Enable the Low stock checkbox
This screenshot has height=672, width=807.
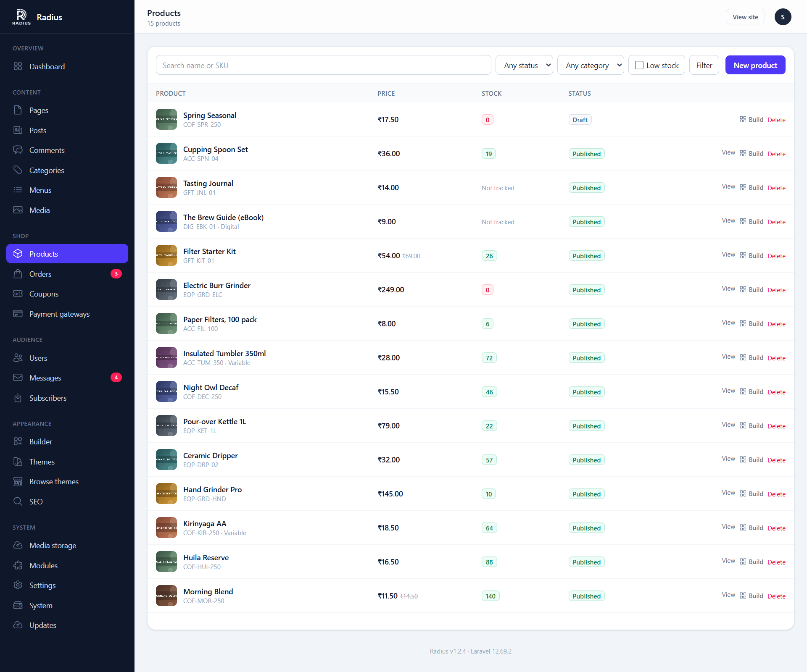pos(639,65)
